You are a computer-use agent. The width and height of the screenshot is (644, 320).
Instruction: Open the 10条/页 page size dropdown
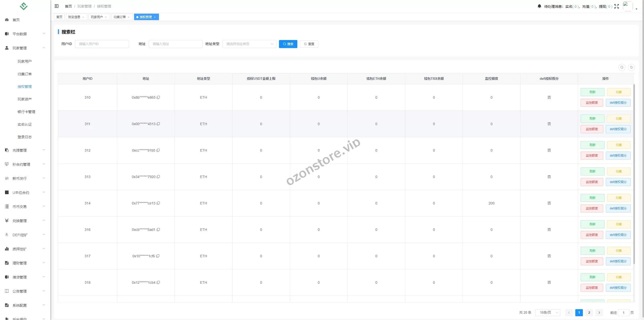tap(547, 312)
